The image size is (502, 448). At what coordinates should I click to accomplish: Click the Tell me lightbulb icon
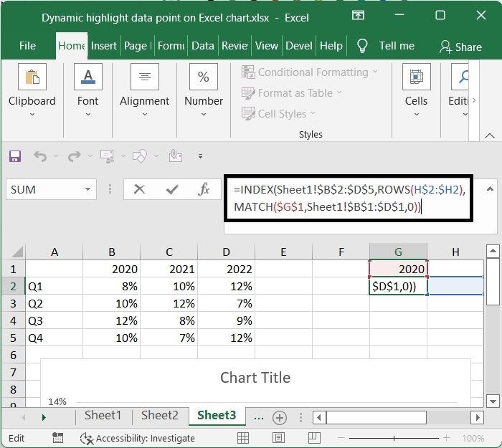pyautogui.click(x=362, y=46)
